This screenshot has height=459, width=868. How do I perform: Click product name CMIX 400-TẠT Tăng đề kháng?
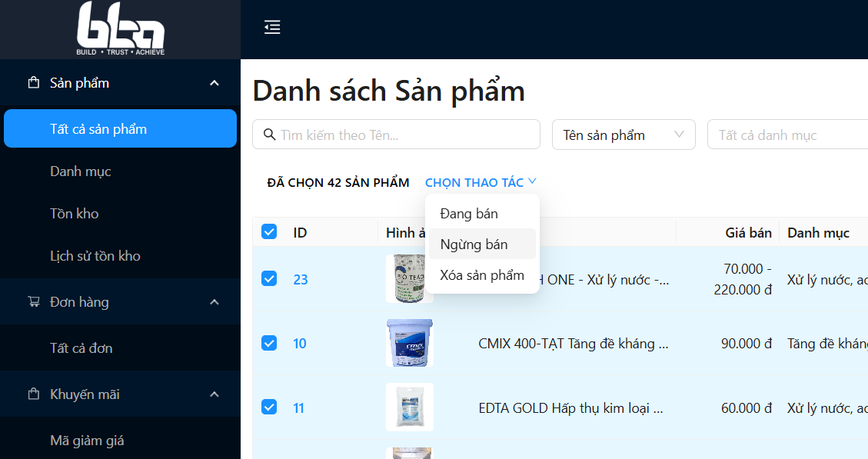[x=573, y=343]
